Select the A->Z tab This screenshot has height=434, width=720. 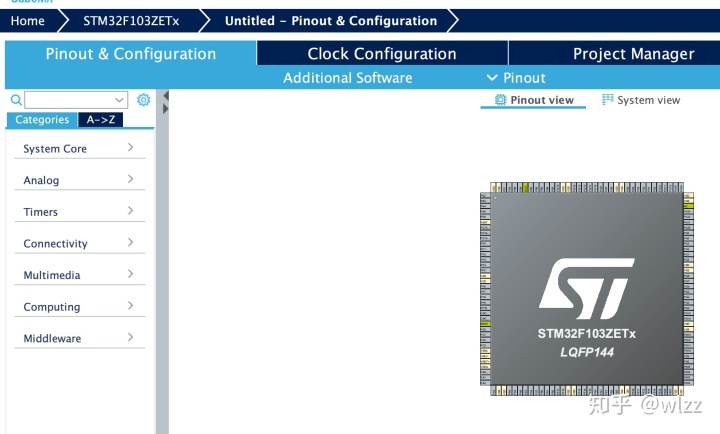101,119
